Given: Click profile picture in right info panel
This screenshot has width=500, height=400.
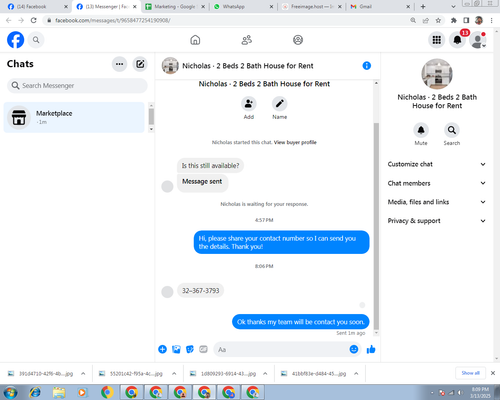Looking at the screenshot, I should tap(437, 74).
